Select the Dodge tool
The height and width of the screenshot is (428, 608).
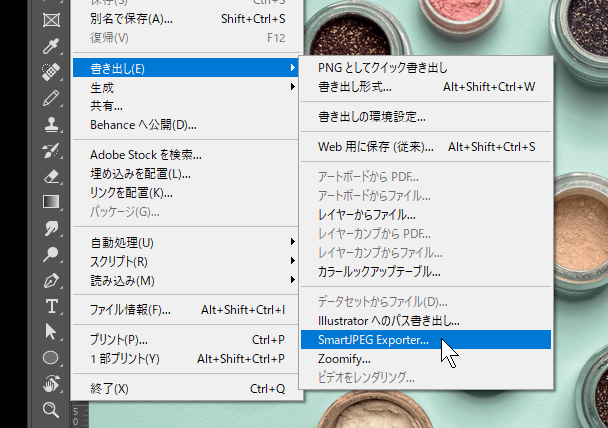[51, 254]
